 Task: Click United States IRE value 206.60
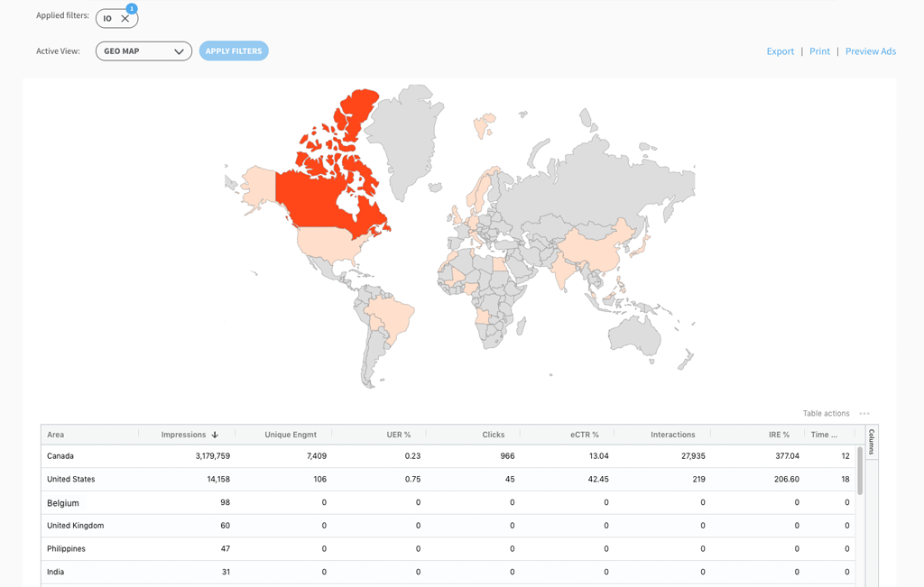coord(787,480)
